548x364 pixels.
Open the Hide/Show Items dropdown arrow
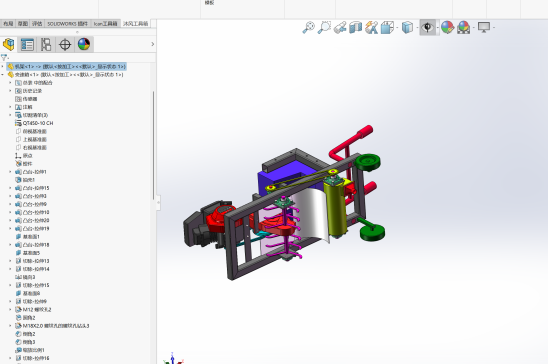pyautogui.click(x=437, y=28)
